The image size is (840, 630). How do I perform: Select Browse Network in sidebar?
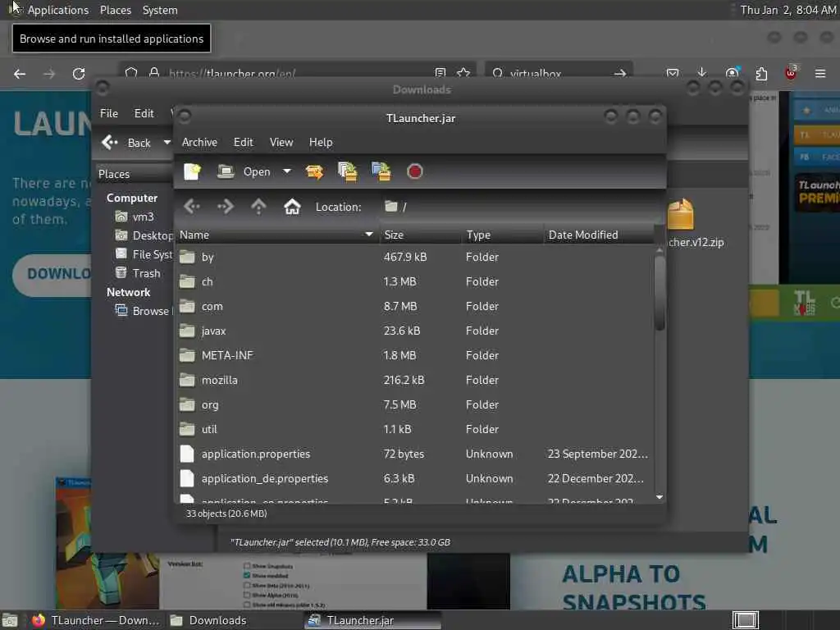point(144,311)
